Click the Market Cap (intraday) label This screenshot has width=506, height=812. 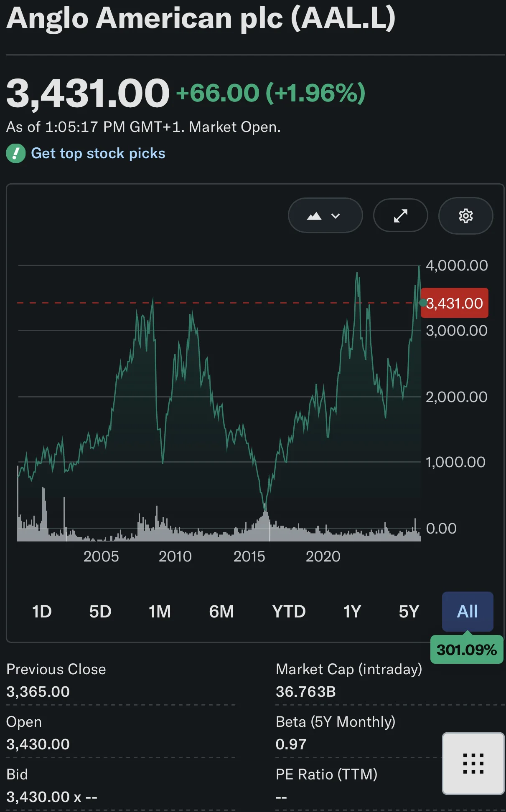(349, 669)
